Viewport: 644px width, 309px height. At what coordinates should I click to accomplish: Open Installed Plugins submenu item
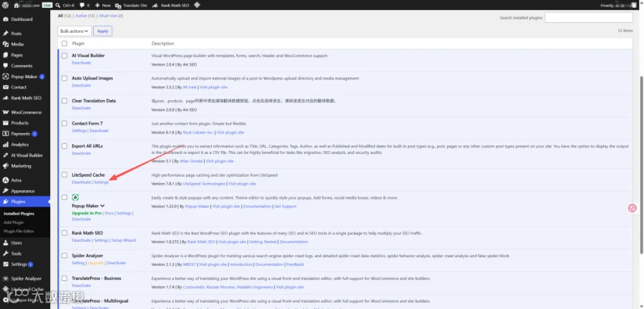19,214
